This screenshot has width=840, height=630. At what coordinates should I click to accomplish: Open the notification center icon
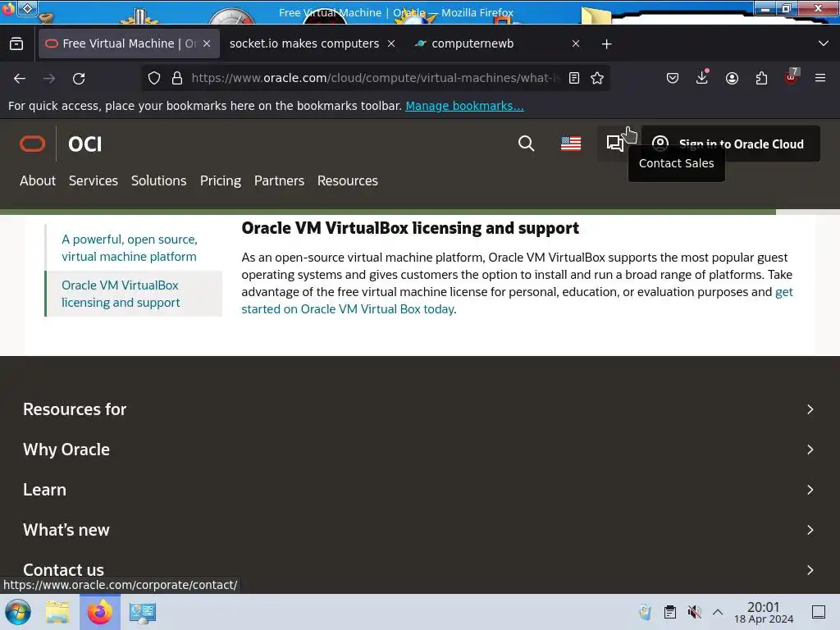coord(819,612)
